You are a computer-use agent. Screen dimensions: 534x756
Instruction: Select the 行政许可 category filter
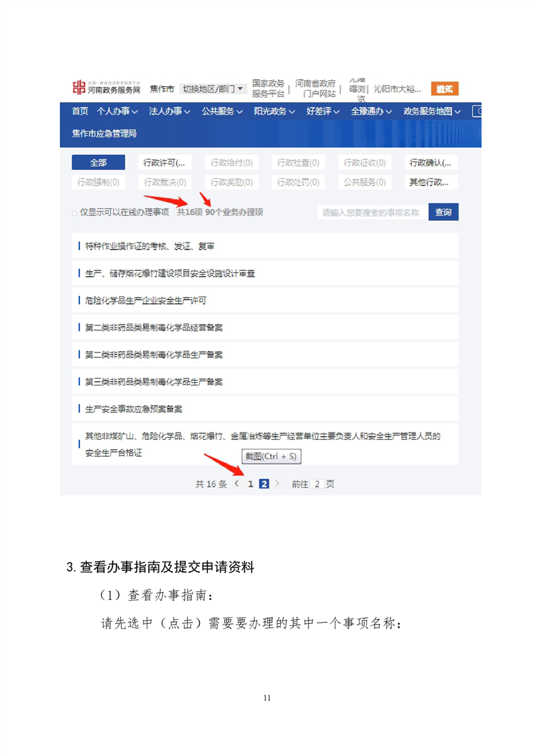tap(165, 162)
